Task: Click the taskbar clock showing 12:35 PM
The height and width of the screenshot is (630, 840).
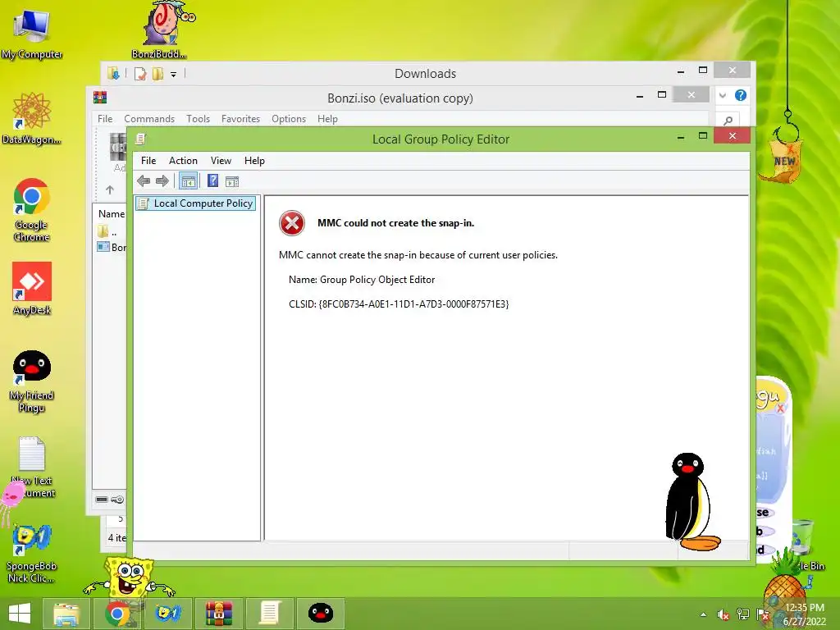Action: 805,614
